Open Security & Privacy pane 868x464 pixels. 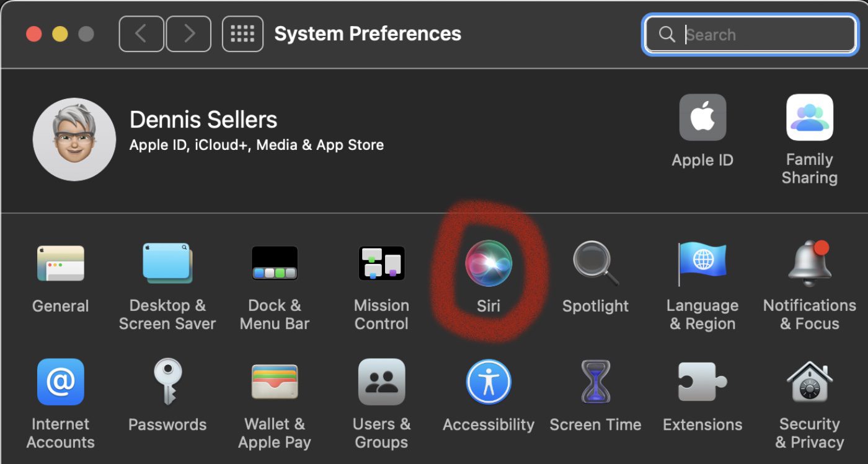coord(809,382)
